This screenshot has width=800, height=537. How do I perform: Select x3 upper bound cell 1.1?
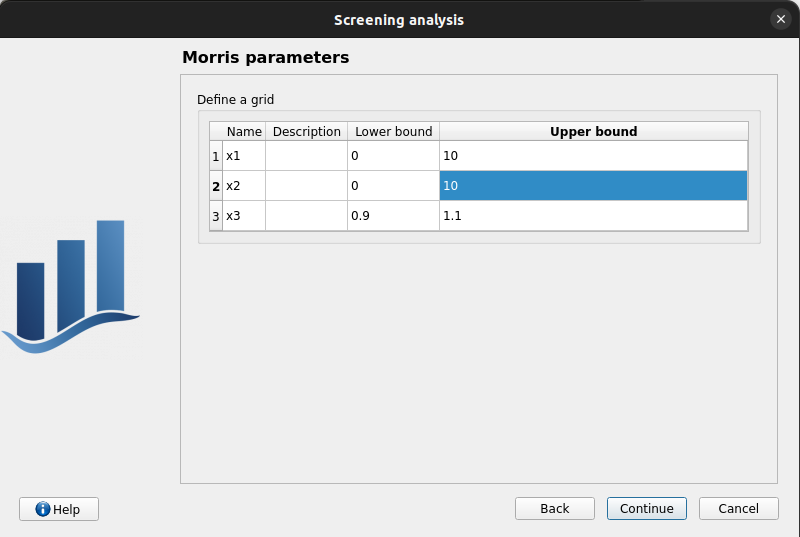(x=593, y=216)
